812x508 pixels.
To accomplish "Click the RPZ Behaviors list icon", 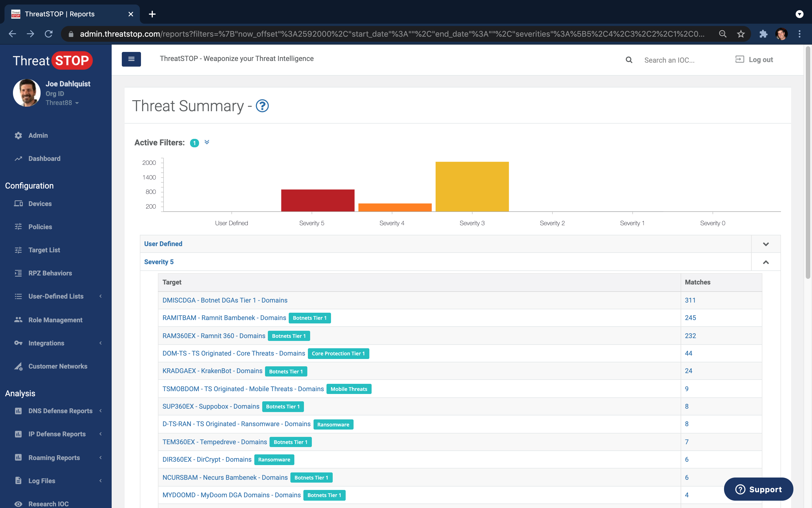I will tap(18, 273).
